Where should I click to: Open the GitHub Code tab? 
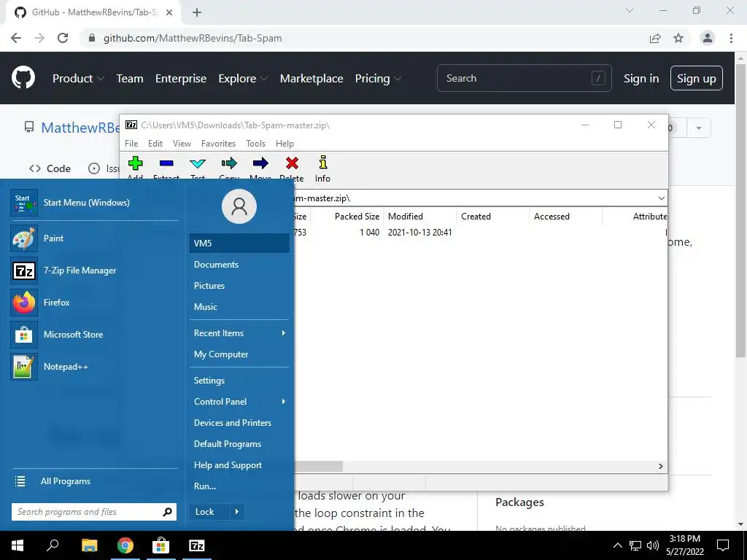click(50, 168)
